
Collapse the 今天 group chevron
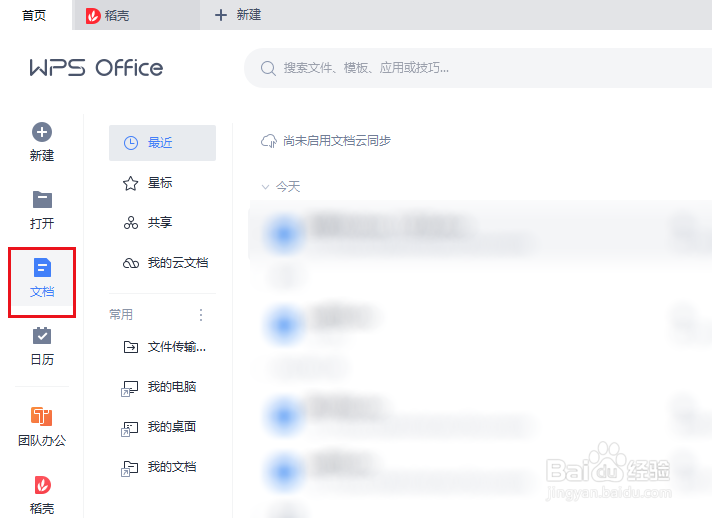pyautogui.click(x=265, y=187)
